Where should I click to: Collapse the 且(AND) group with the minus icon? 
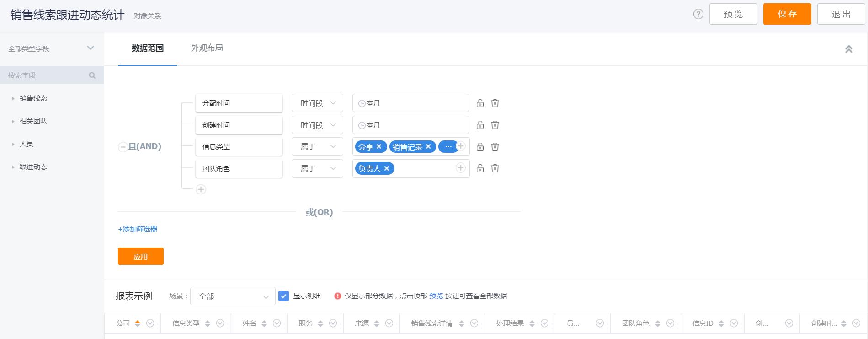pos(122,147)
